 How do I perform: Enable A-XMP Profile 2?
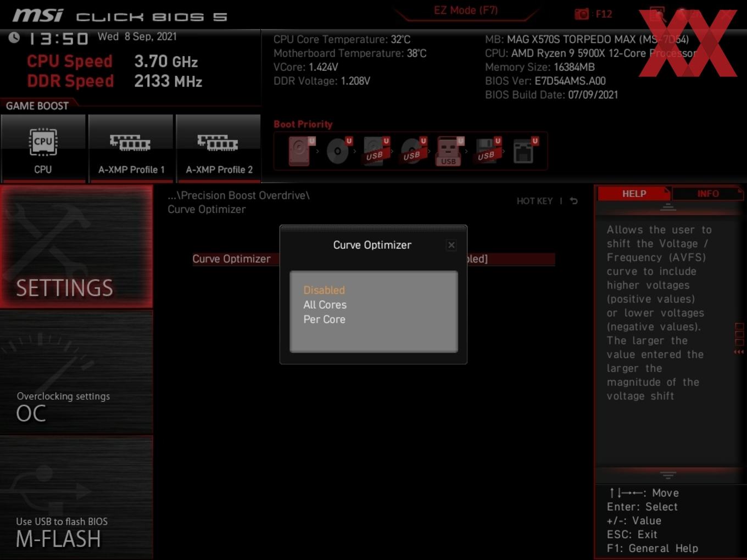coord(219,148)
